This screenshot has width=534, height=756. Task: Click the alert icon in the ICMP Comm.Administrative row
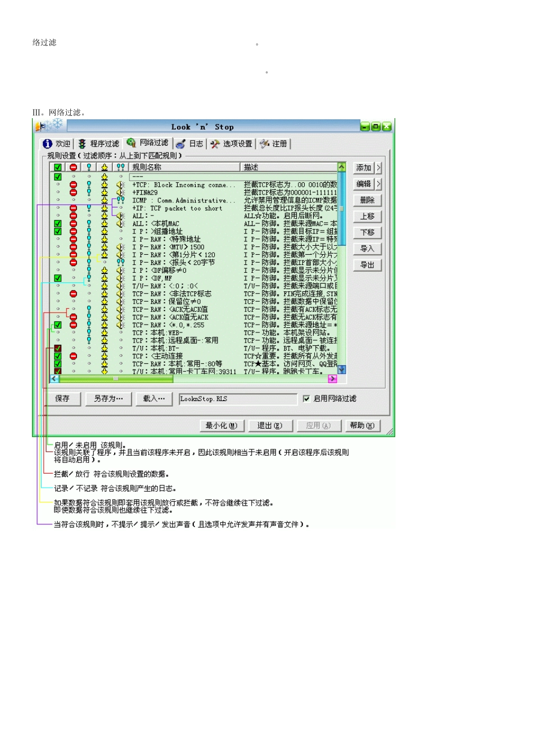coord(120,200)
